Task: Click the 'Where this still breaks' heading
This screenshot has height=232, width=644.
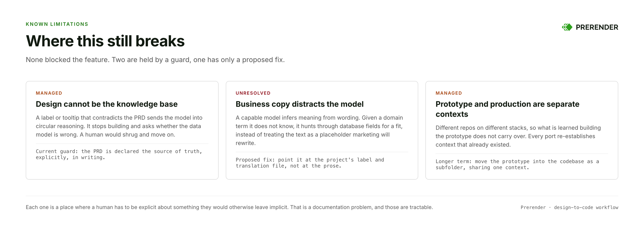Action: coord(105,41)
